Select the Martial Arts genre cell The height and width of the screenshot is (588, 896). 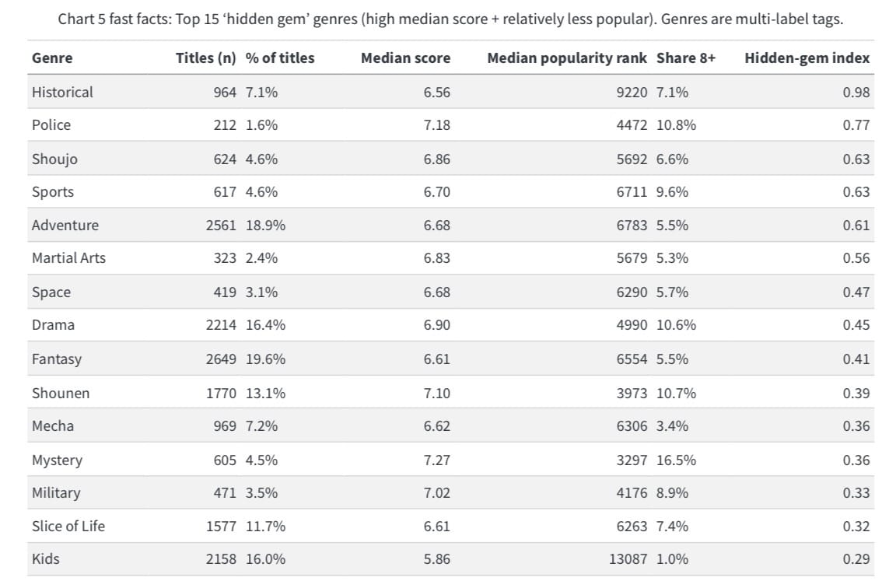(68, 258)
